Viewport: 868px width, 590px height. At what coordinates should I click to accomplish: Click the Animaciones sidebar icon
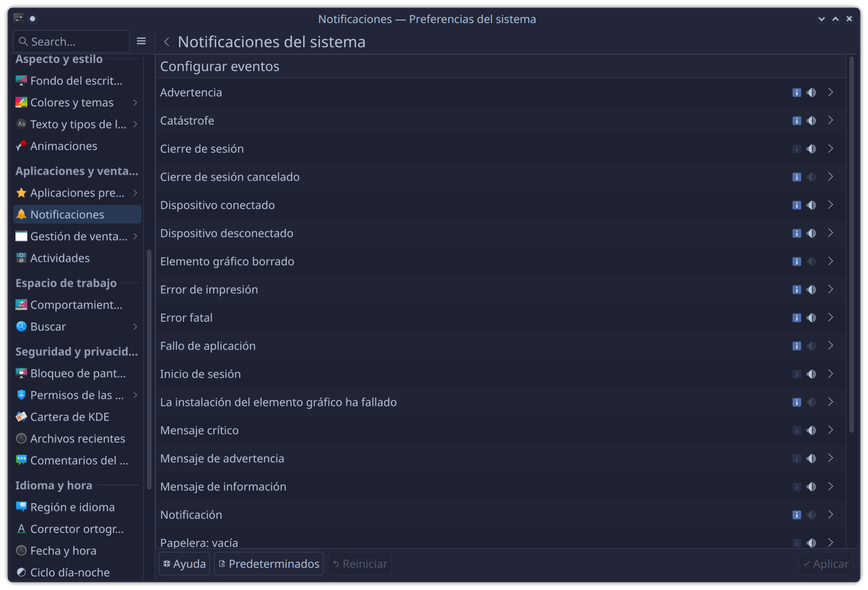click(21, 146)
